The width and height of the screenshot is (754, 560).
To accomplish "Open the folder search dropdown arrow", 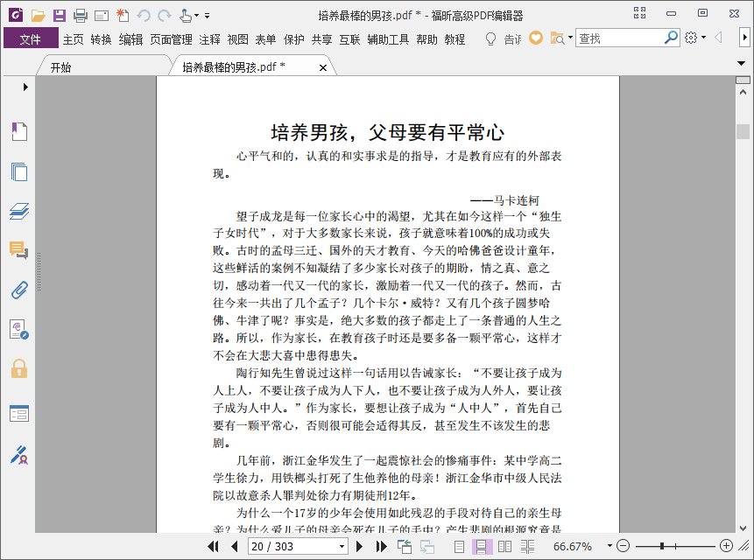I will [x=570, y=38].
